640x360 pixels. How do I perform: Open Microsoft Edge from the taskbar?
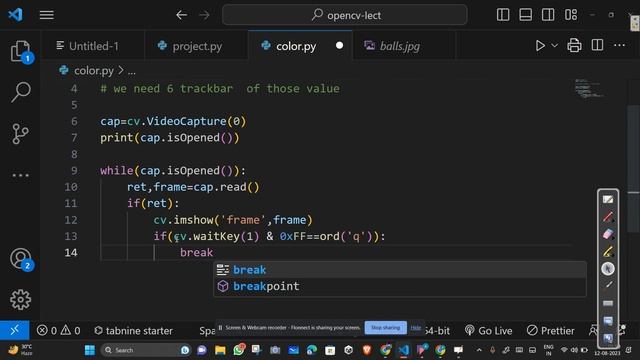[312, 350]
